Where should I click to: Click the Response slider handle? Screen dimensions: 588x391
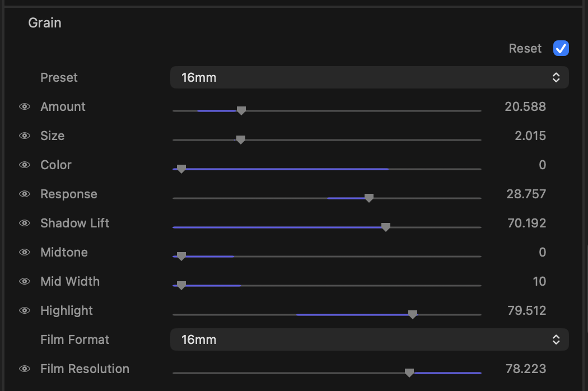click(x=369, y=198)
